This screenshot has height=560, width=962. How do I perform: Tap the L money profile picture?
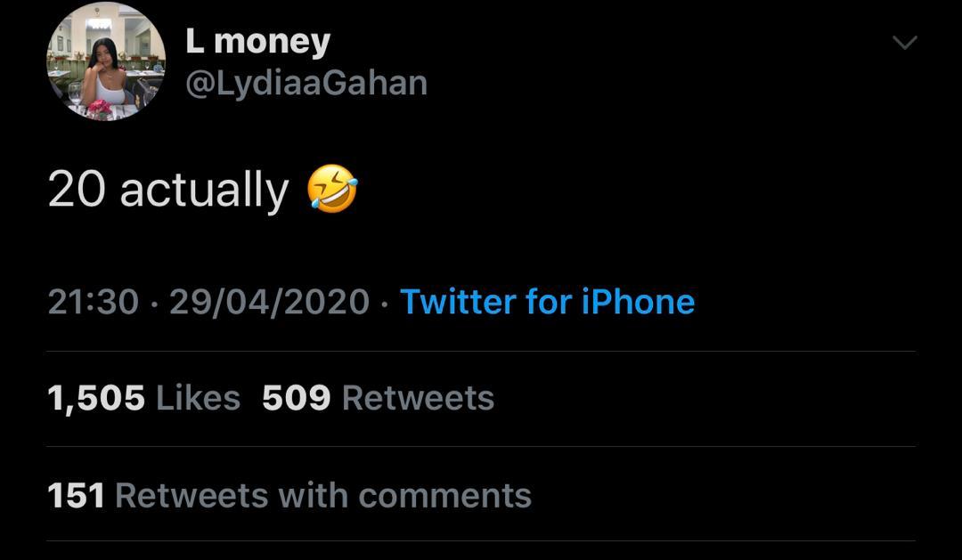pos(106,61)
